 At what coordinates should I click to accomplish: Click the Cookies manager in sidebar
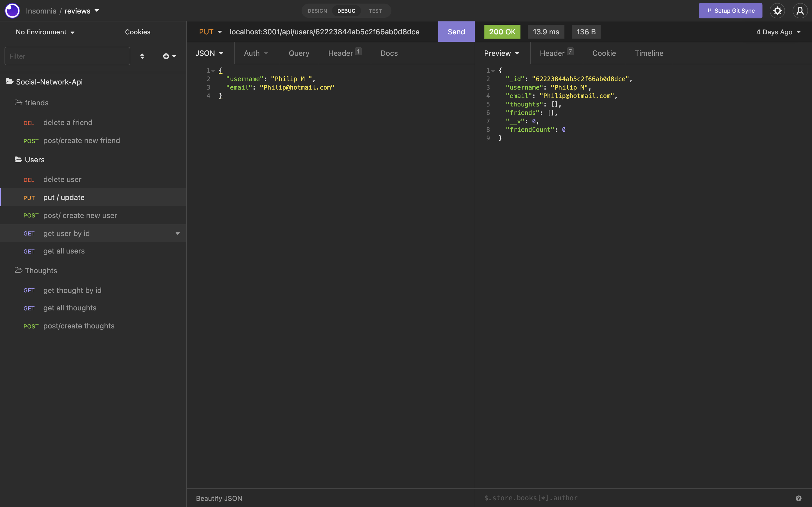pos(138,32)
